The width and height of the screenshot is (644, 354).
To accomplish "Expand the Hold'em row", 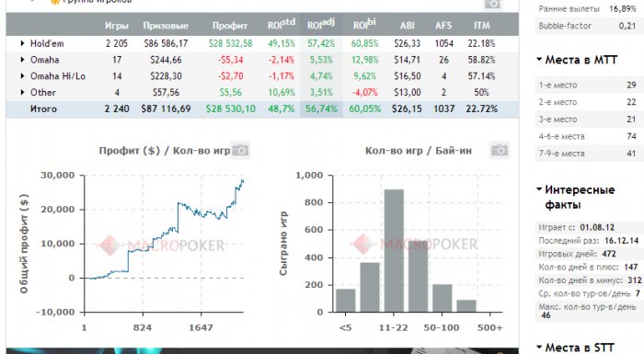I will (22, 43).
